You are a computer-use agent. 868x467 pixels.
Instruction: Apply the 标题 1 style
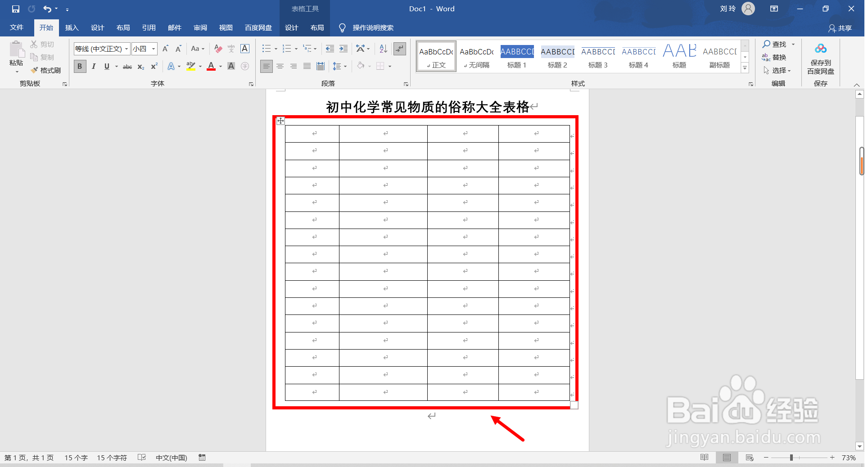tap(517, 56)
